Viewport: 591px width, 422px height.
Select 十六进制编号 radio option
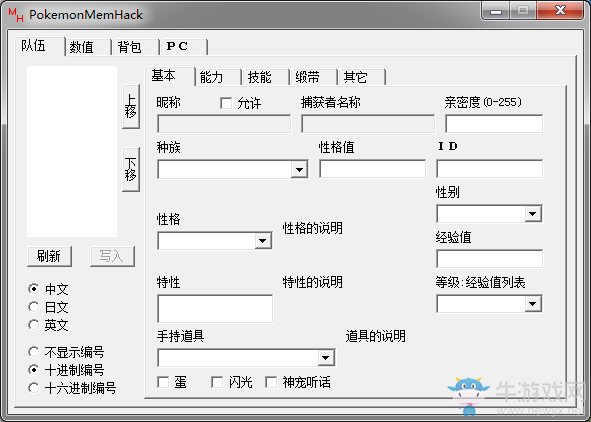coord(34,388)
